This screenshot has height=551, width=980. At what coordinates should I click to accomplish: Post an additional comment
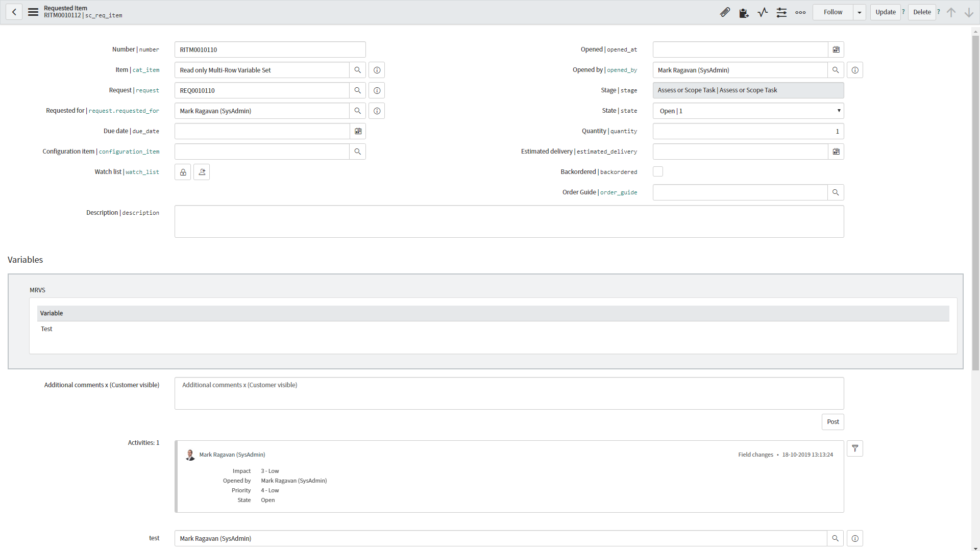(x=832, y=421)
